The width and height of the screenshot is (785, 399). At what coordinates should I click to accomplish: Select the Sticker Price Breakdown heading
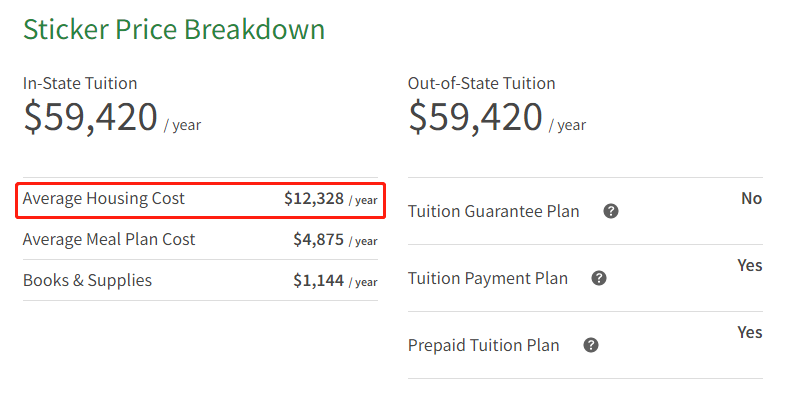[174, 29]
